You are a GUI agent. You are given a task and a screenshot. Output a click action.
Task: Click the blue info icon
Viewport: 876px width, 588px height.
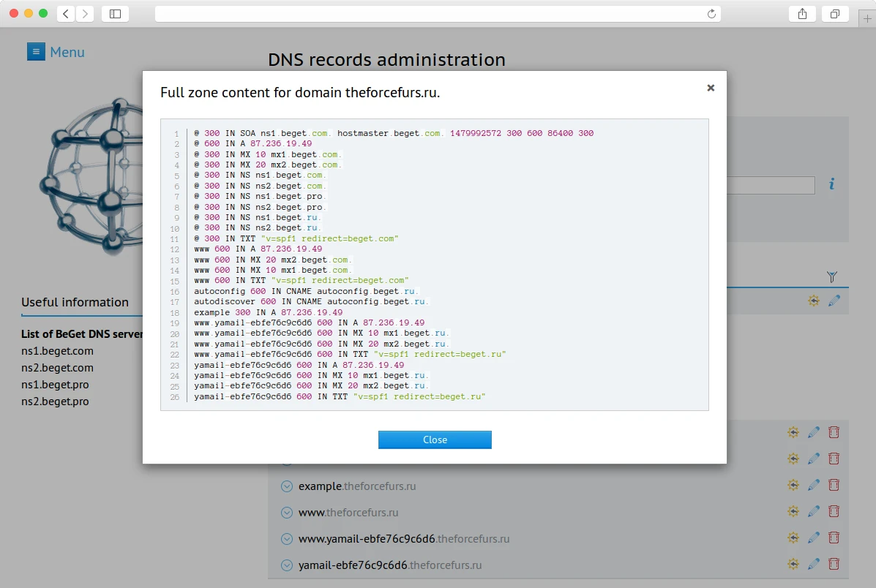point(831,184)
